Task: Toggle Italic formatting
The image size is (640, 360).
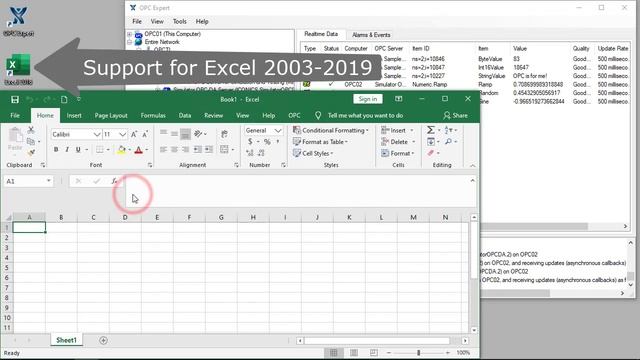Action: (67, 150)
